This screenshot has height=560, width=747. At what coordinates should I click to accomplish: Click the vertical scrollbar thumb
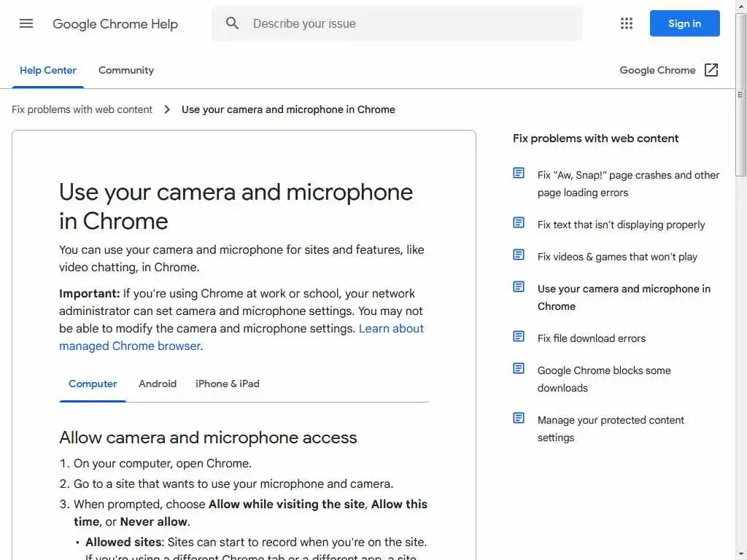[x=740, y=96]
